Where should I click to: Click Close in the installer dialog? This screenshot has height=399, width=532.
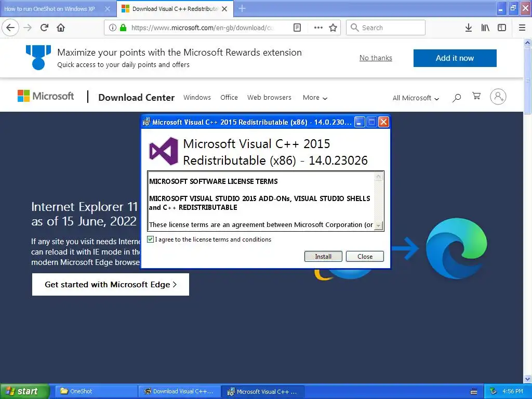coord(365,257)
